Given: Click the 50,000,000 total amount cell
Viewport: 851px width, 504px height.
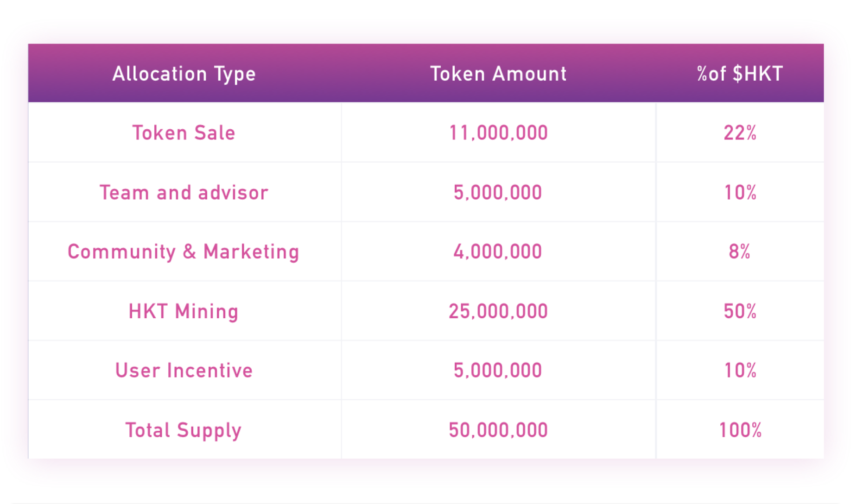Looking at the screenshot, I should 498,430.
